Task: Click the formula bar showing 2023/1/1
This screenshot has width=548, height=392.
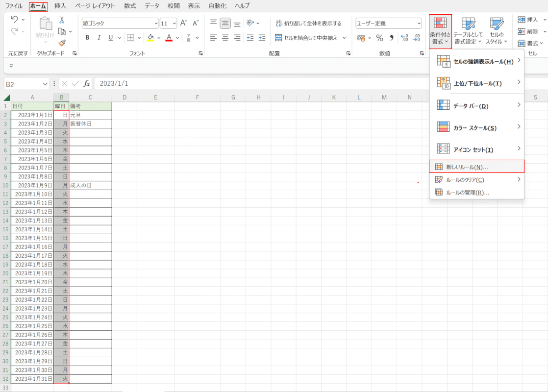Action: pos(255,84)
